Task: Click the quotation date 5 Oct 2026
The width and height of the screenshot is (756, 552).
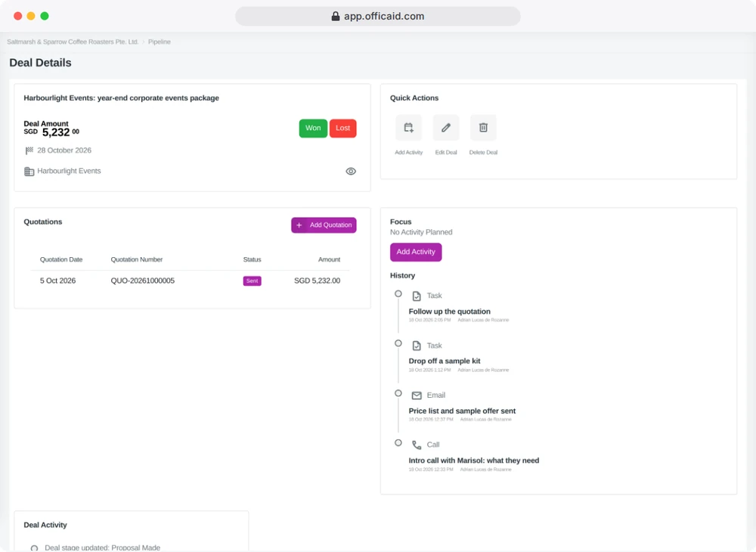Action: [x=58, y=281]
